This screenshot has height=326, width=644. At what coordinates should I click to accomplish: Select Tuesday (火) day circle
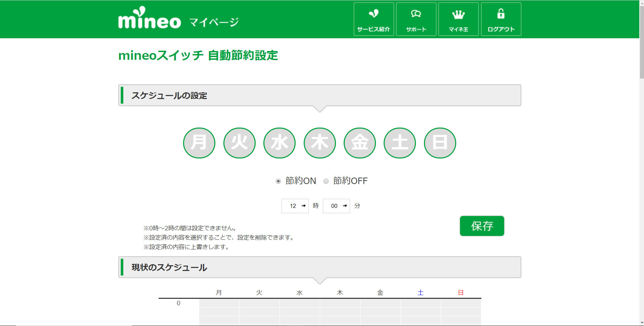(x=239, y=143)
